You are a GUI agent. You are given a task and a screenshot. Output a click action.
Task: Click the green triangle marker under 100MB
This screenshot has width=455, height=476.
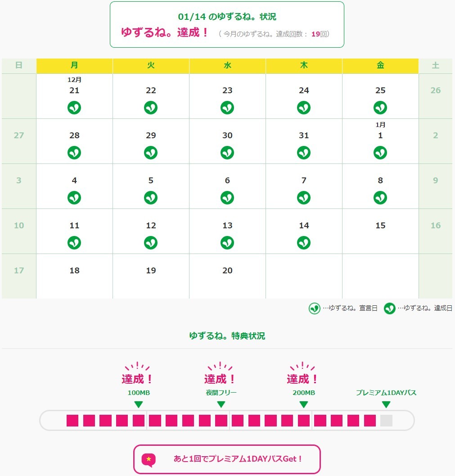pos(139,404)
